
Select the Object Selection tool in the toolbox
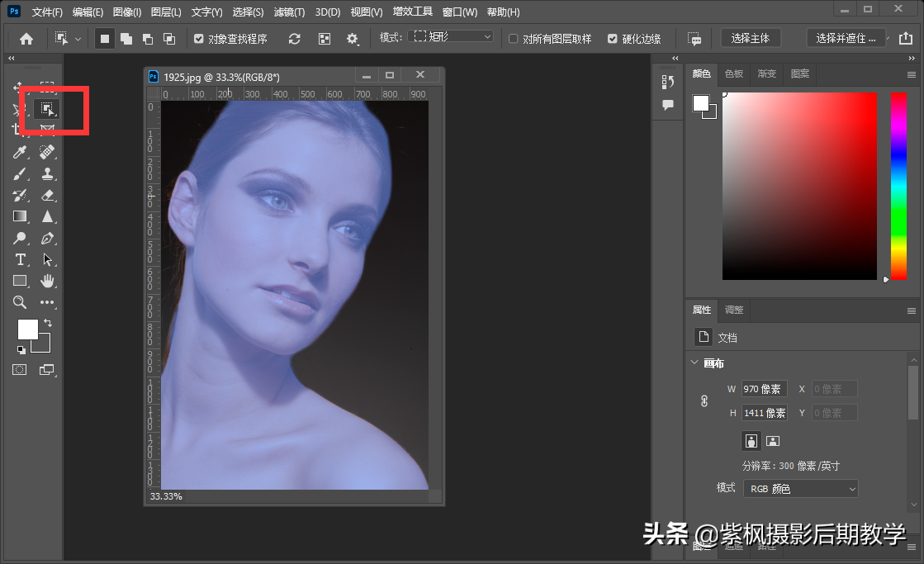46,108
